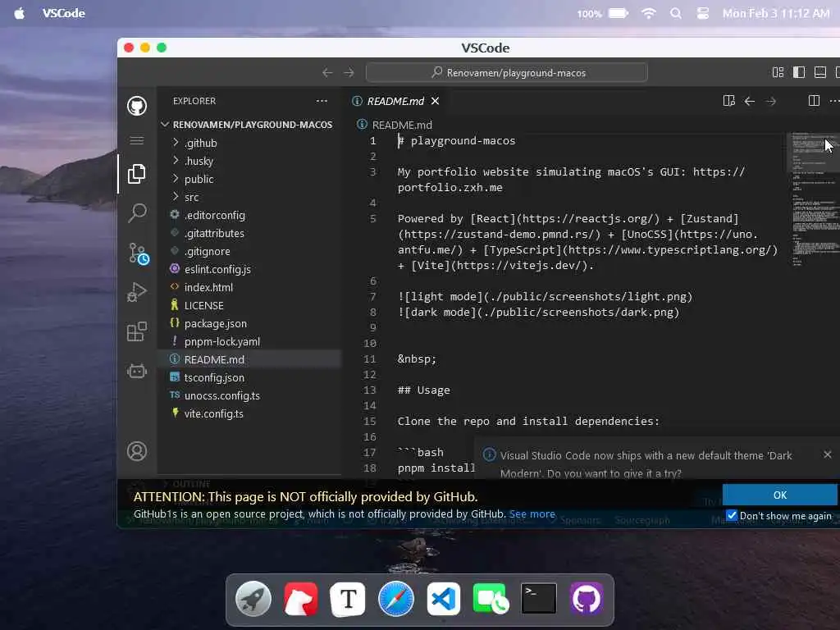Open the Wi-Fi menu bar icon
The width and height of the screenshot is (840, 630).
tap(648, 13)
